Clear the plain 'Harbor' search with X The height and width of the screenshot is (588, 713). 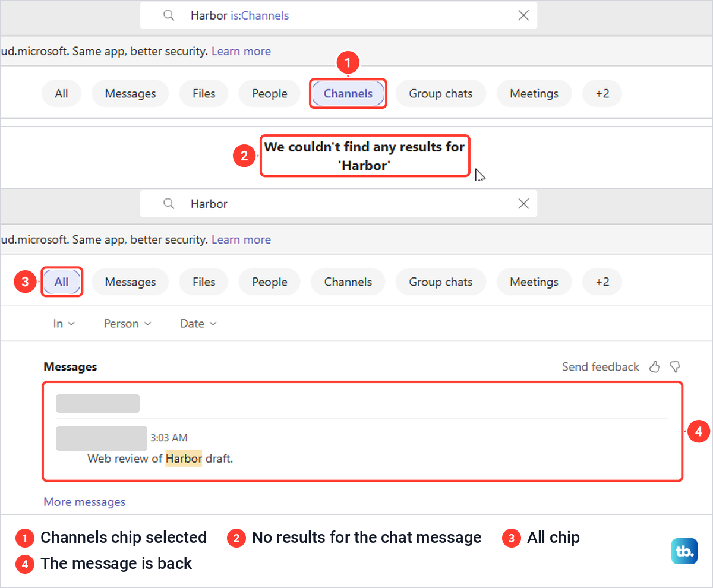523,204
